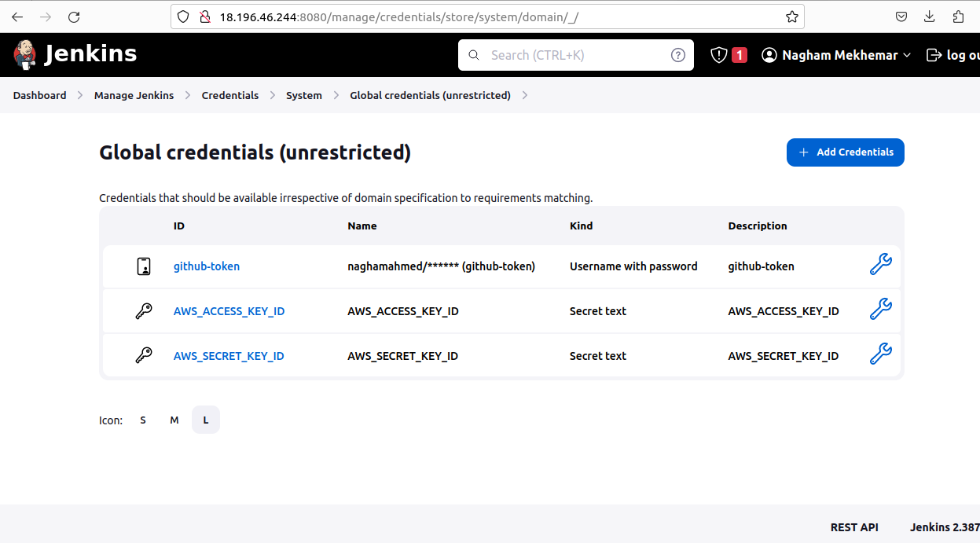
Task: Bookmark this page with the star icon
Action: pos(792,17)
